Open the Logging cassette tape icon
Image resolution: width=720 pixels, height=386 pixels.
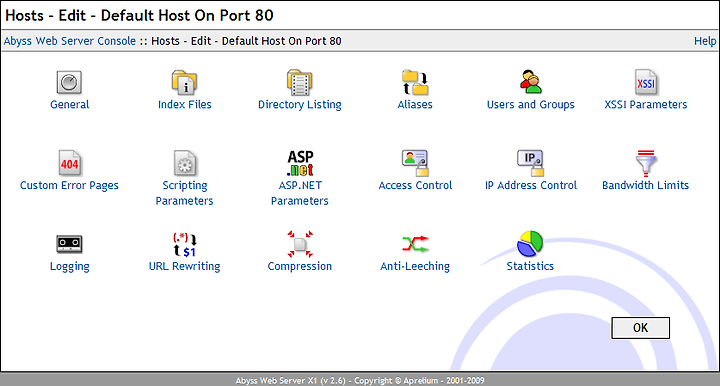[69, 244]
